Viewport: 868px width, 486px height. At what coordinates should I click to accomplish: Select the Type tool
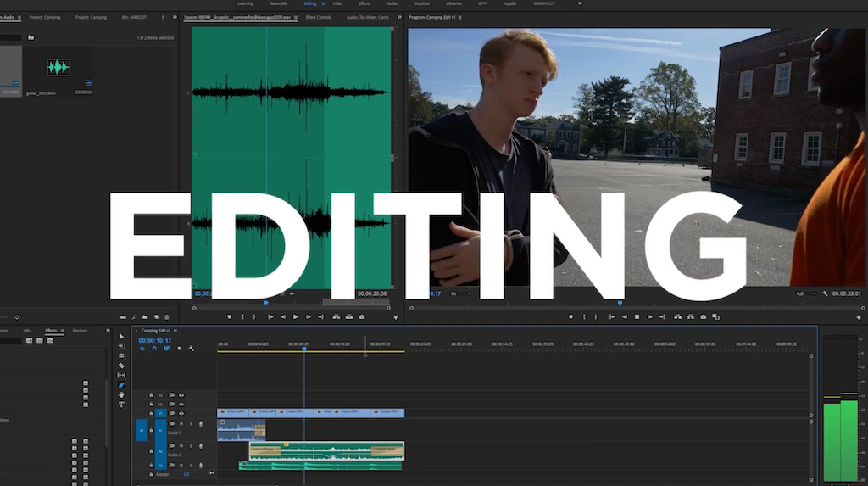(x=121, y=405)
